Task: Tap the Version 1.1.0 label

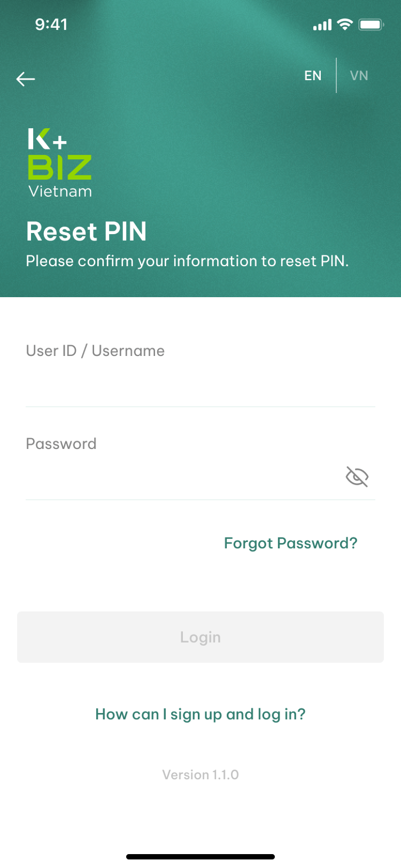Action: click(x=200, y=775)
